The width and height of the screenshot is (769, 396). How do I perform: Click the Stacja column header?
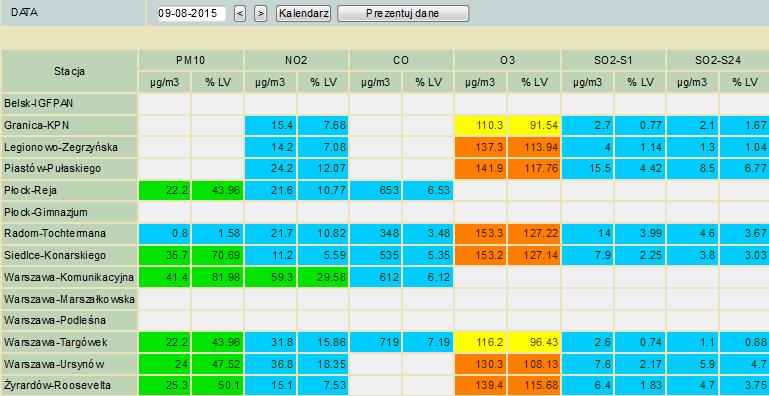[x=69, y=71]
